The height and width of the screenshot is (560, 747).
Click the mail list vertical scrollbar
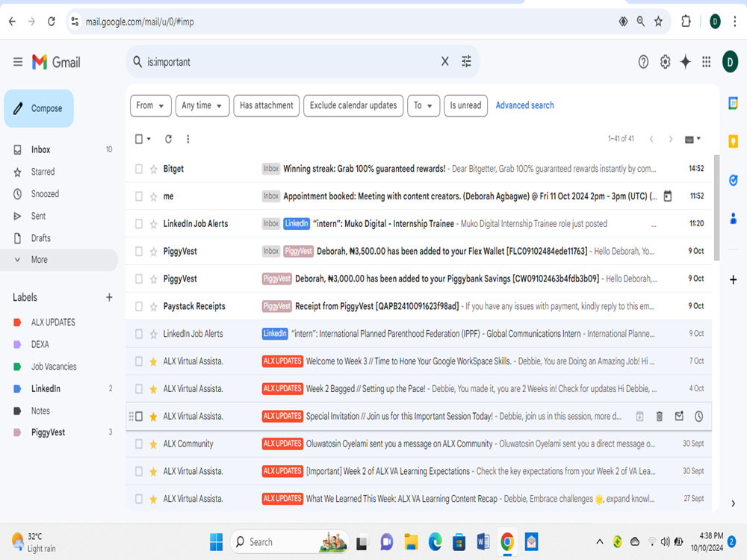coord(716,208)
